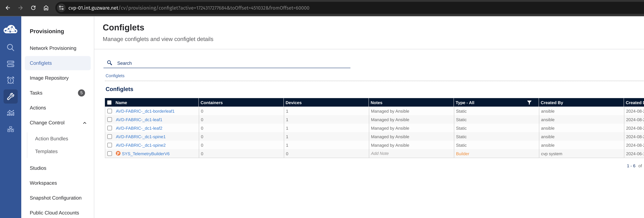This screenshot has width=644, height=218.
Task: Click the browser address bar URL
Action: [189, 8]
